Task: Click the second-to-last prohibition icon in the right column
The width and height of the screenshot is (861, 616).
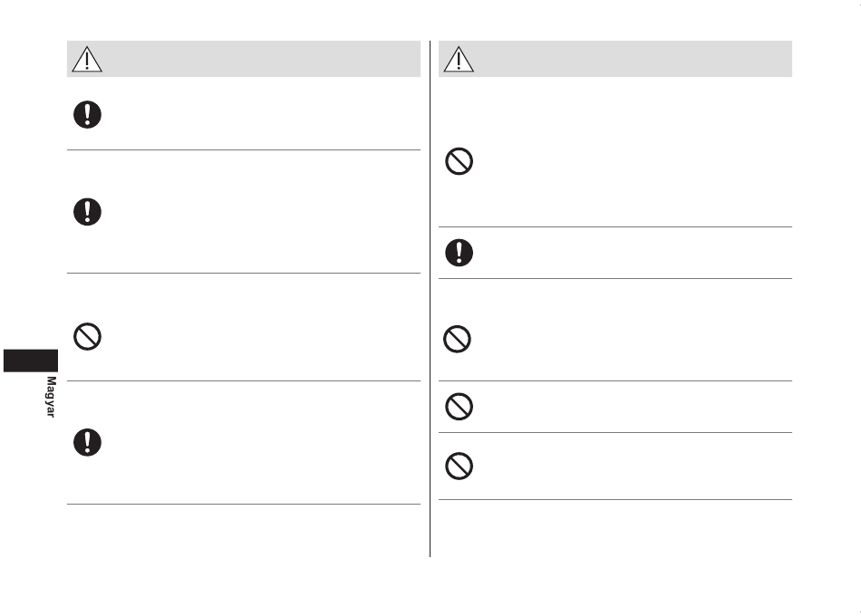Action: tap(460, 407)
